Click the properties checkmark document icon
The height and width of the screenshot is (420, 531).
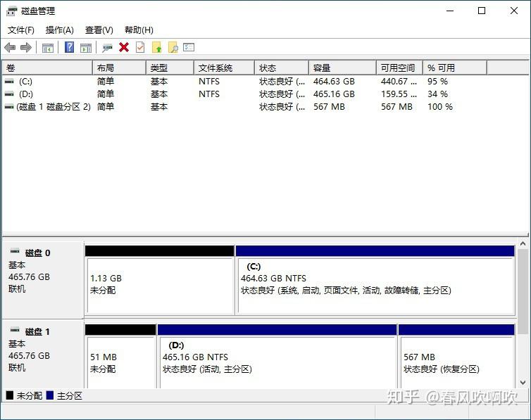point(140,47)
